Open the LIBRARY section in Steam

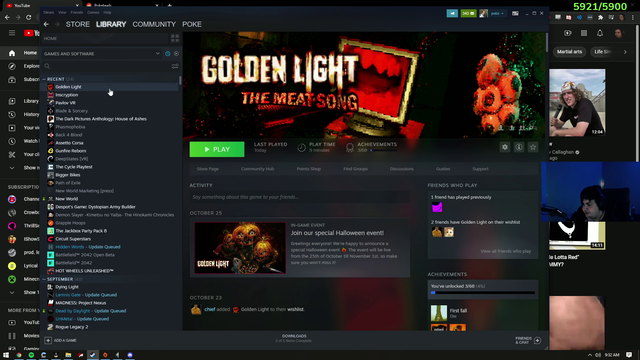[x=111, y=24]
